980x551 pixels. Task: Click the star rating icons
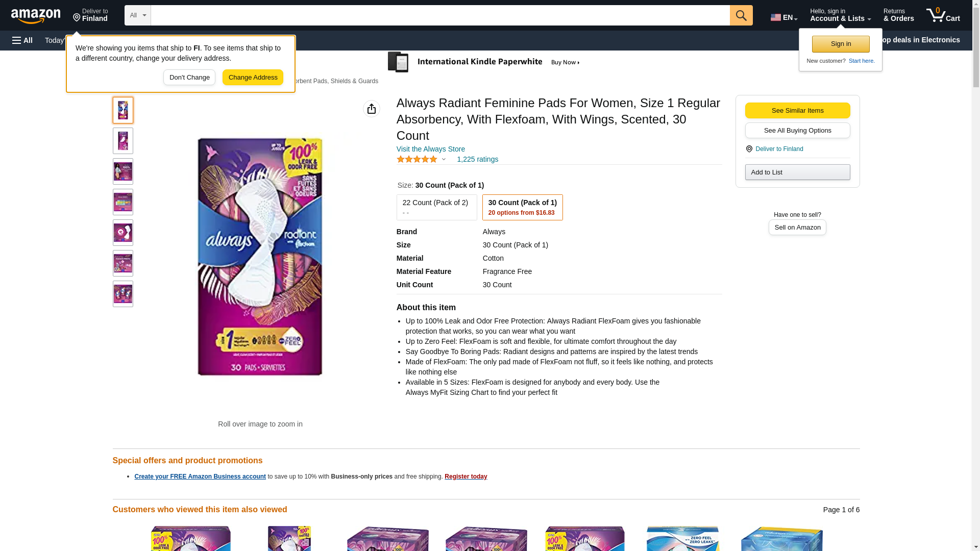coord(417,159)
